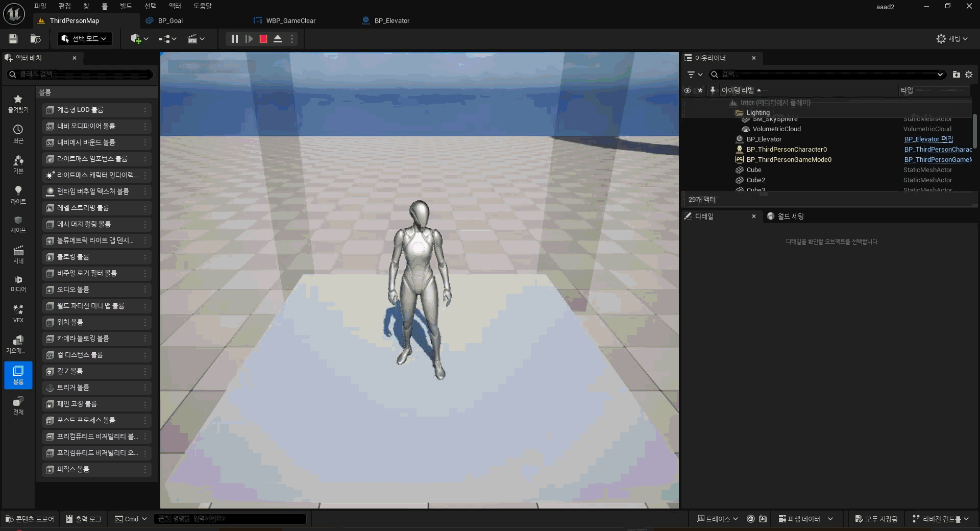This screenshot has width=980, height=531.
Task: Eject from the player controller
Action: point(278,39)
